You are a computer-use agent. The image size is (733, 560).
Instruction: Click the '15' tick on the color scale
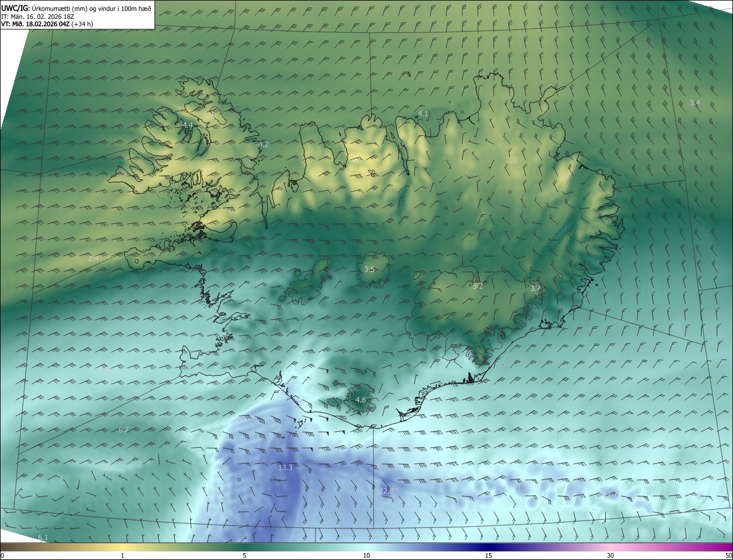[x=488, y=555]
